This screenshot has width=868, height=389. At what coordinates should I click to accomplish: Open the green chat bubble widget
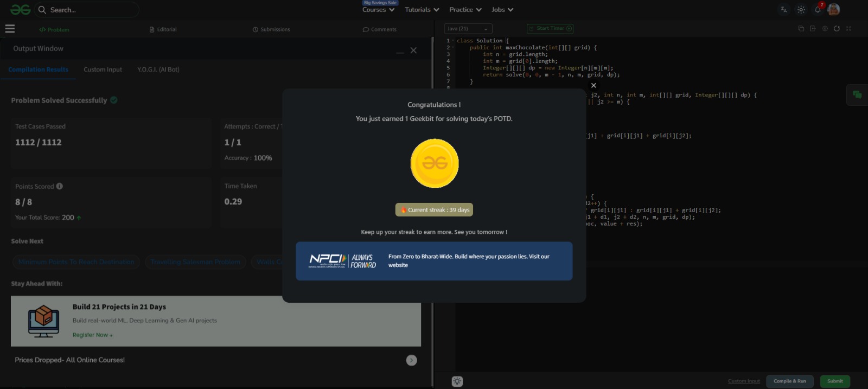[857, 95]
